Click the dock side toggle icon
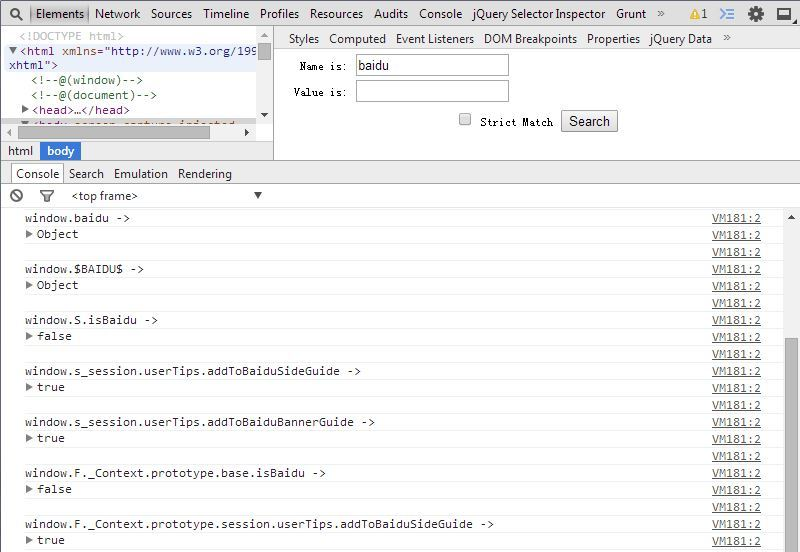 (x=784, y=14)
